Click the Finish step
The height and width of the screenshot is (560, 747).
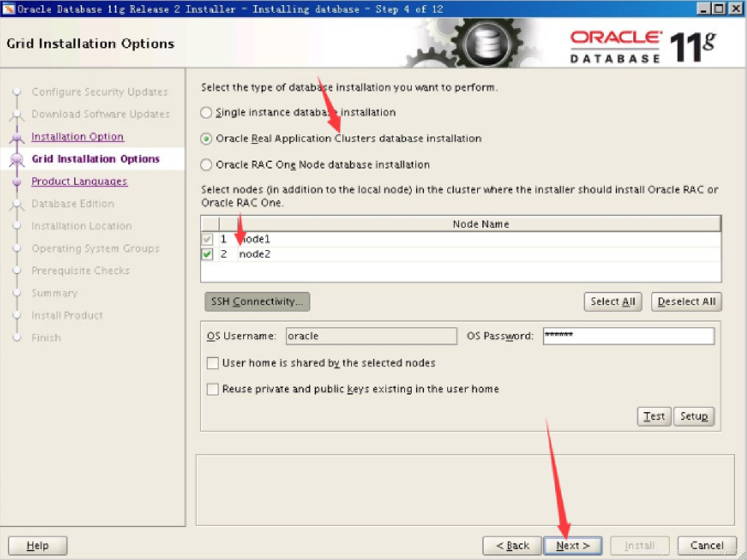click(47, 338)
